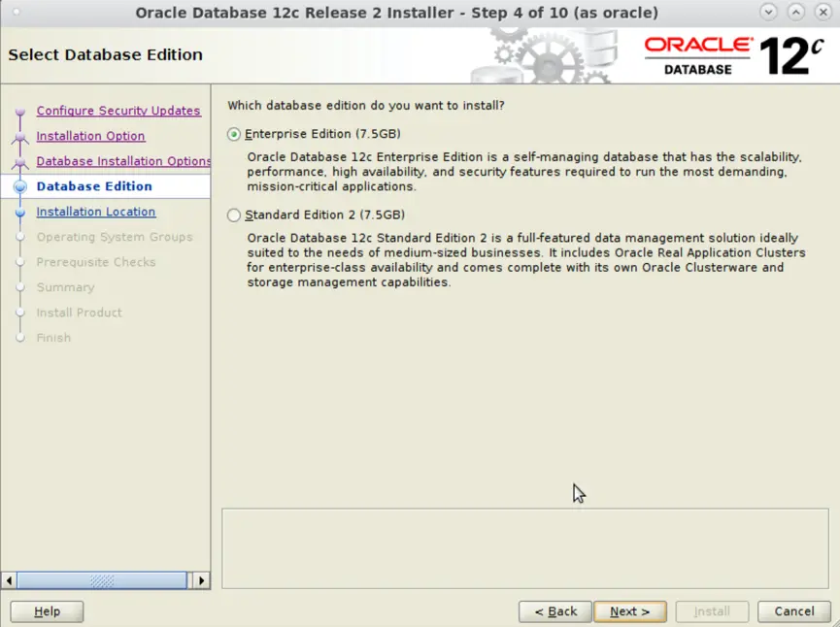The width and height of the screenshot is (840, 627).
Task: Proceed with the Next button
Action: (x=630, y=611)
